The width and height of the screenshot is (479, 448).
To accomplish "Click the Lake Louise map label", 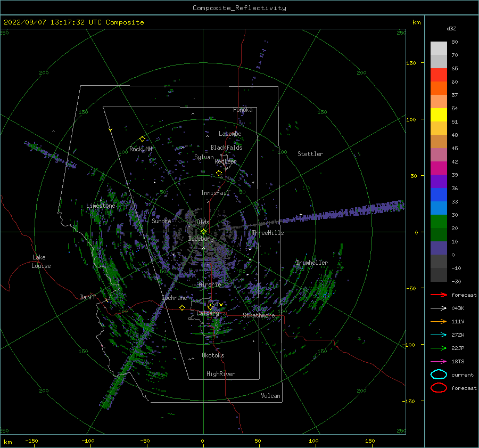I will click(41, 262).
